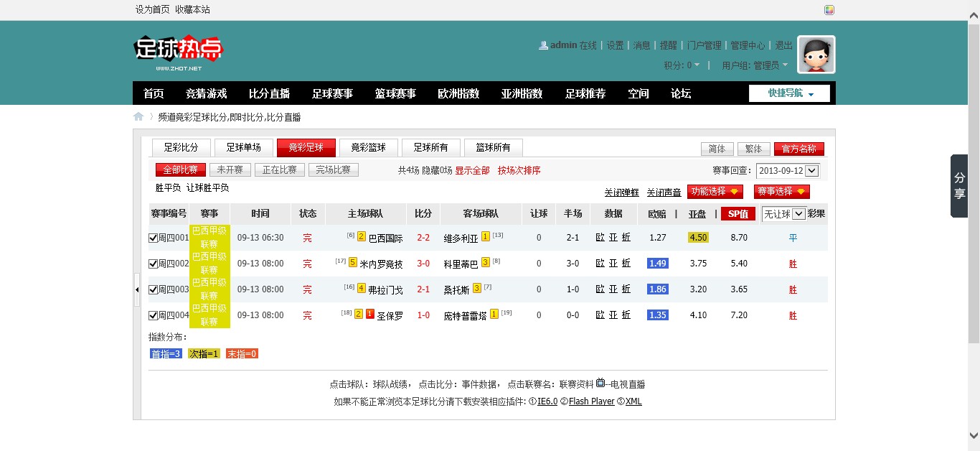Click the 全部比赛 filter button

click(x=181, y=170)
